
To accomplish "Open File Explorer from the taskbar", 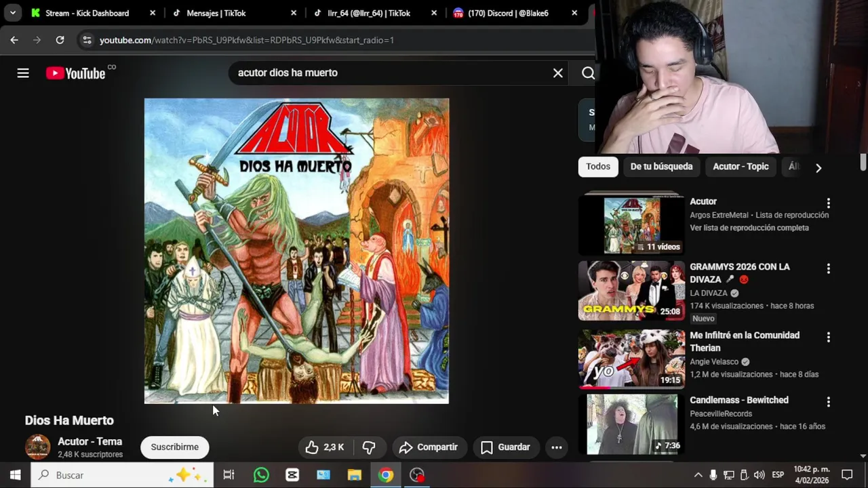I will (x=355, y=475).
